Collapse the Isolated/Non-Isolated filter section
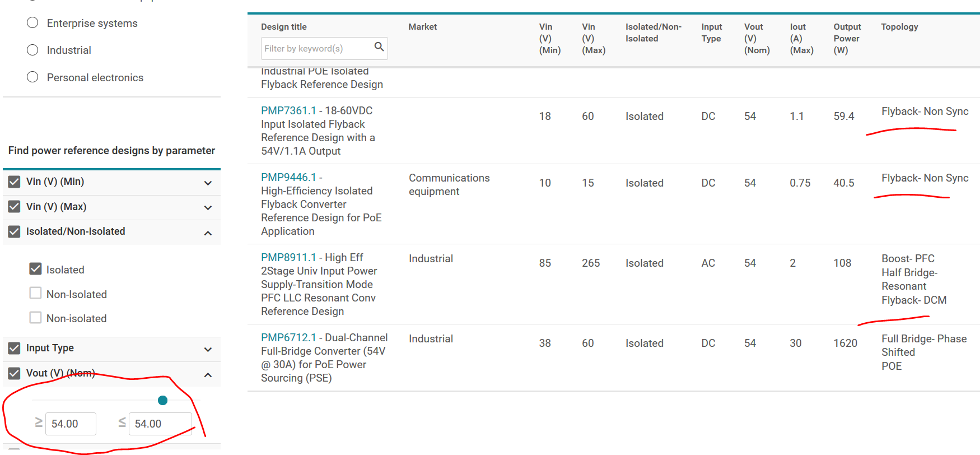 tap(208, 233)
